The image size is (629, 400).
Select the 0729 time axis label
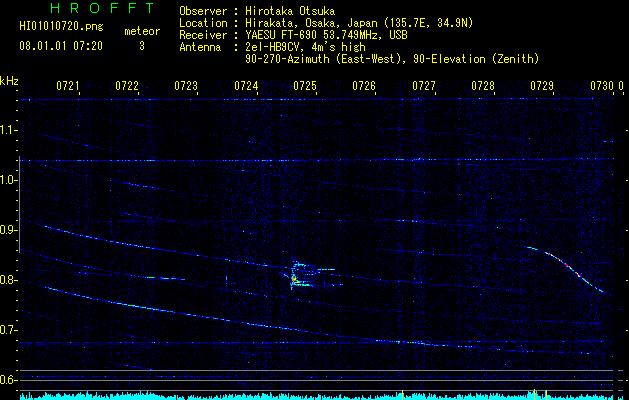point(542,85)
